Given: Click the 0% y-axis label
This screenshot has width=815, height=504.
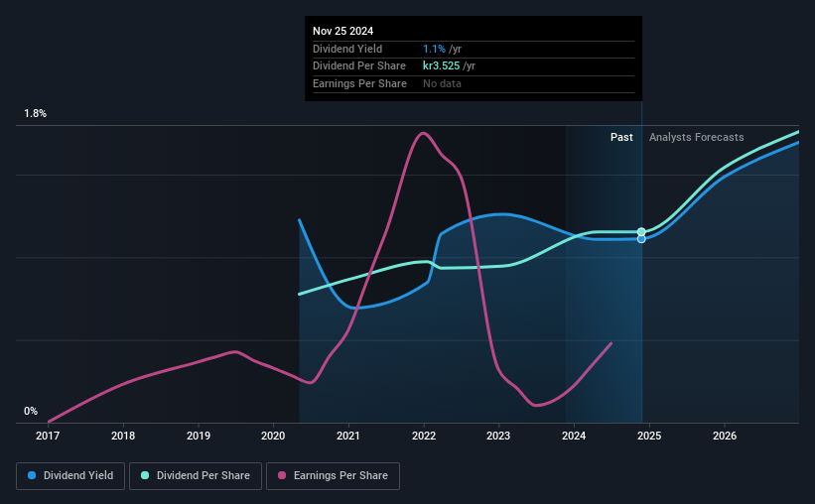Looking at the screenshot, I should [x=31, y=411].
